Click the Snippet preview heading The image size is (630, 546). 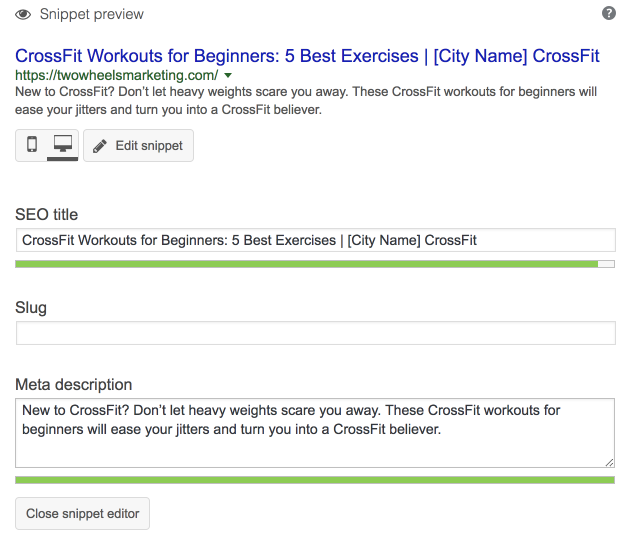tap(92, 14)
